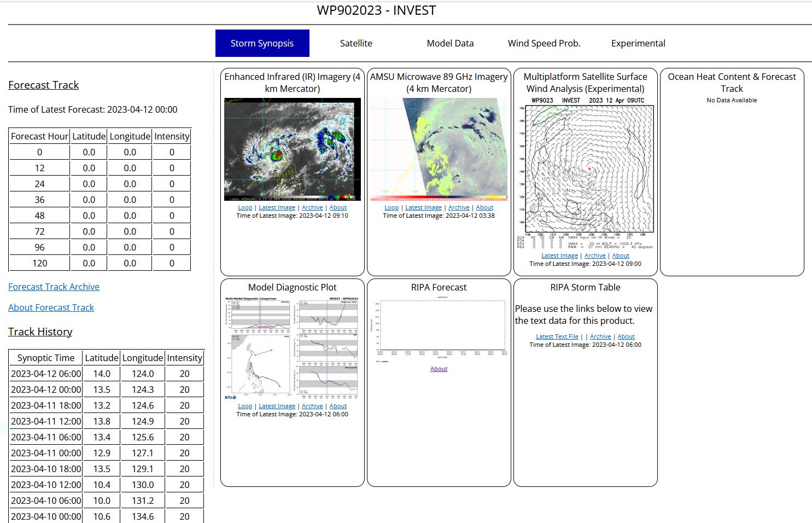This screenshot has height=523, width=812.
Task: Open the AMSU Microwave 89 GHz image
Action: tap(439, 149)
